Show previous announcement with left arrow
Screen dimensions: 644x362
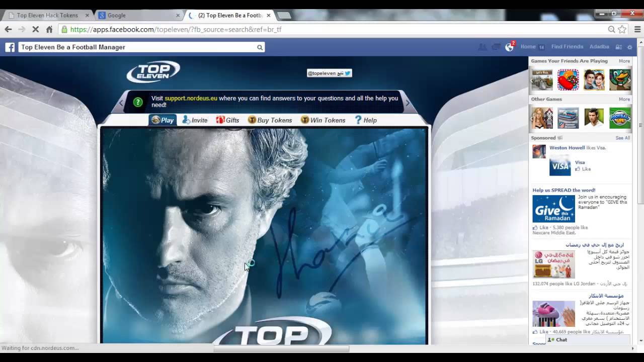point(121,103)
